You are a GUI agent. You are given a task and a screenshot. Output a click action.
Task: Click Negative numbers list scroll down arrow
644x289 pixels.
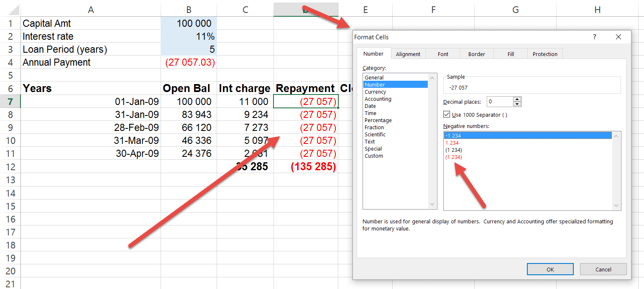point(616,205)
